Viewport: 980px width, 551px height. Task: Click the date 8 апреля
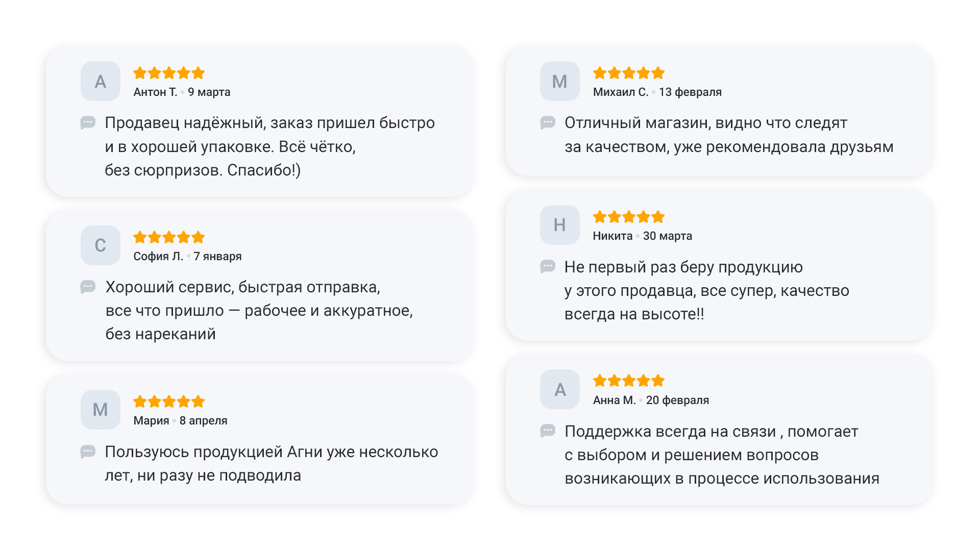203,421
